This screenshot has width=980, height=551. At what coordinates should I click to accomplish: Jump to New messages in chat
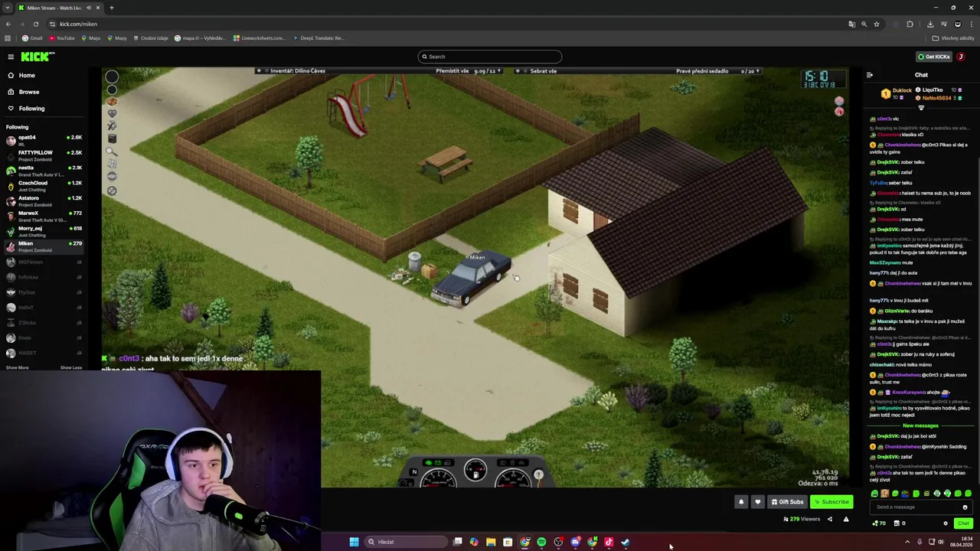(920, 425)
